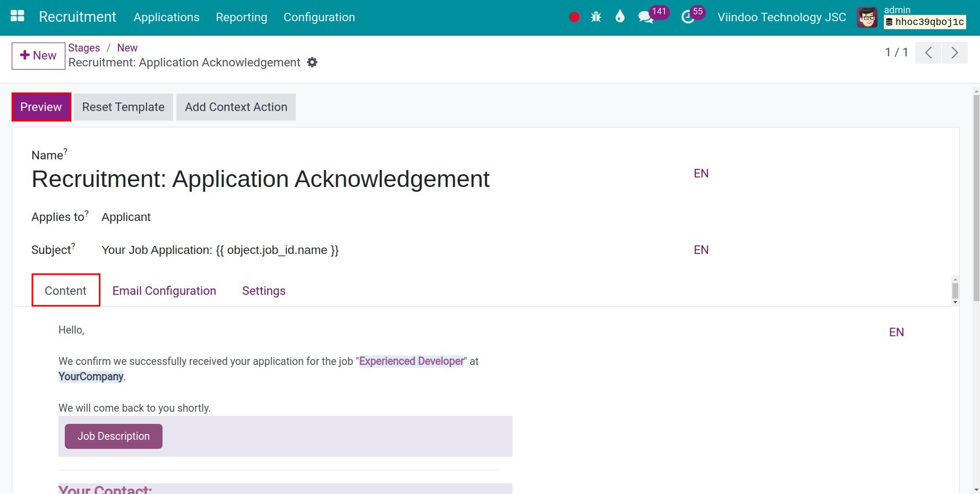Open the EN language selector next to Name
980x494 pixels.
click(701, 173)
